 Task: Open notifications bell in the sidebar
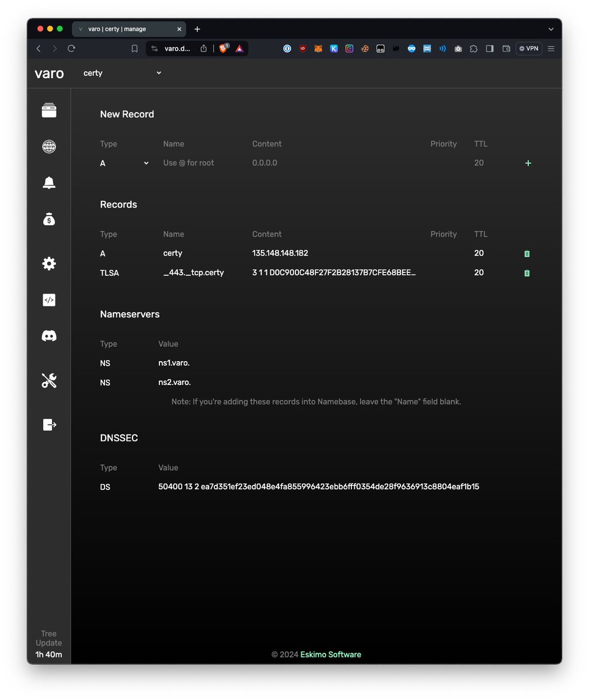point(49,183)
